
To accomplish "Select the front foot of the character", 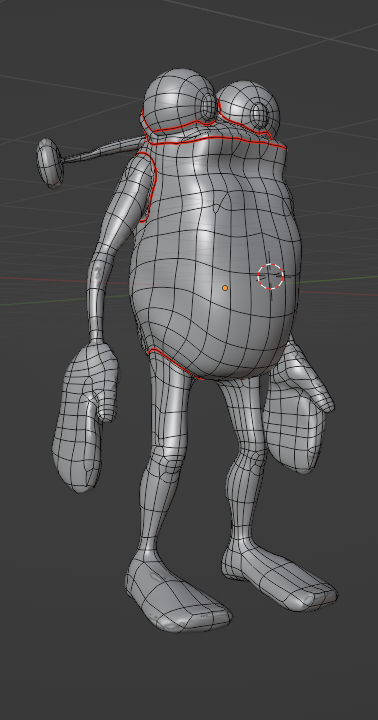I will (177, 591).
